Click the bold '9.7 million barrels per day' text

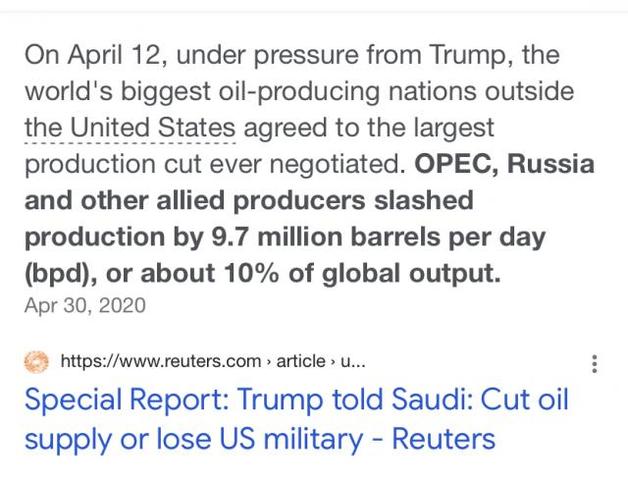tap(378, 237)
